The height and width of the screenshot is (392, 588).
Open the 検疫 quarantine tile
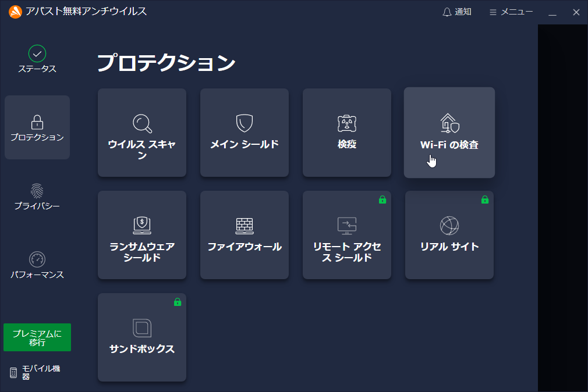coord(346,132)
